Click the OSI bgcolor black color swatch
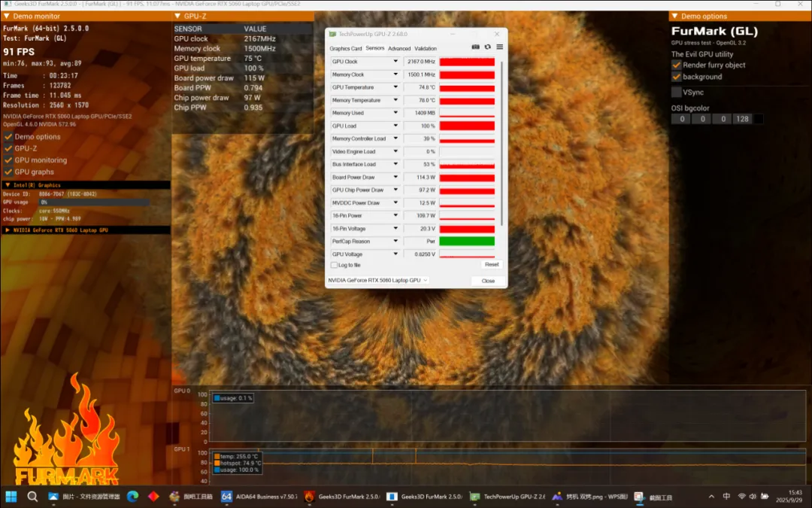 click(x=758, y=119)
